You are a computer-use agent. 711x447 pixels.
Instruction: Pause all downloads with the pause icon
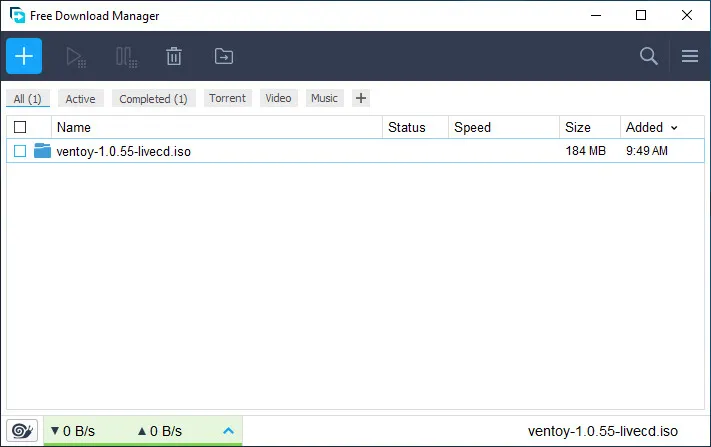click(126, 57)
